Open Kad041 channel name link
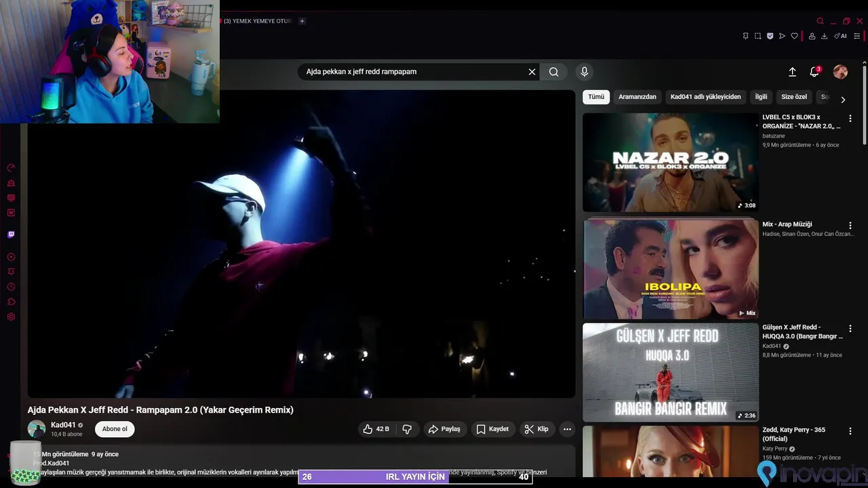This screenshot has width=868, height=488. tap(63, 425)
